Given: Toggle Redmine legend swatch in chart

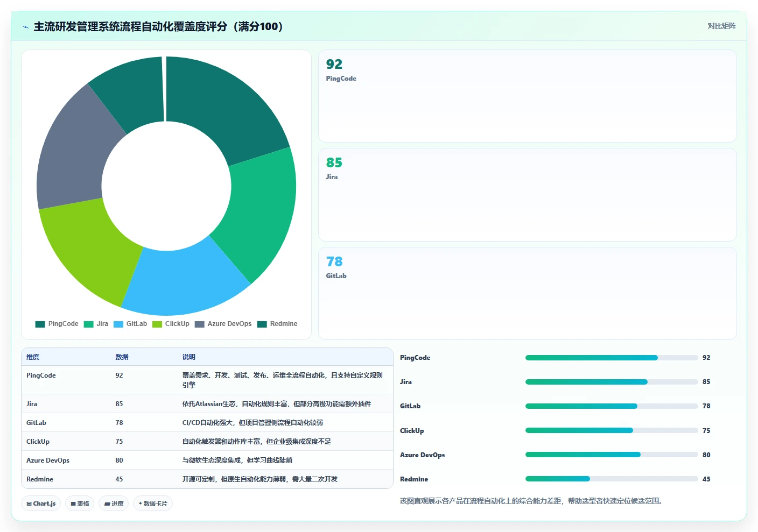Looking at the screenshot, I should pos(262,324).
